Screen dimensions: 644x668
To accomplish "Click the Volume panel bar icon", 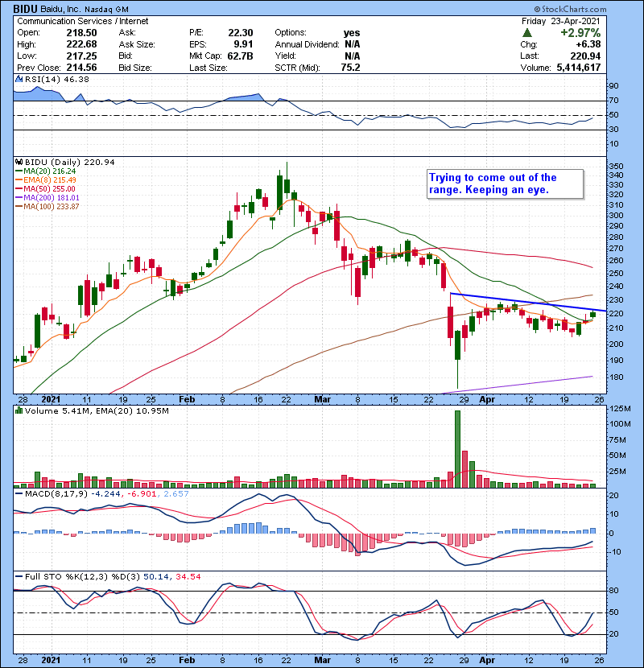I will (x=19, y=410).
